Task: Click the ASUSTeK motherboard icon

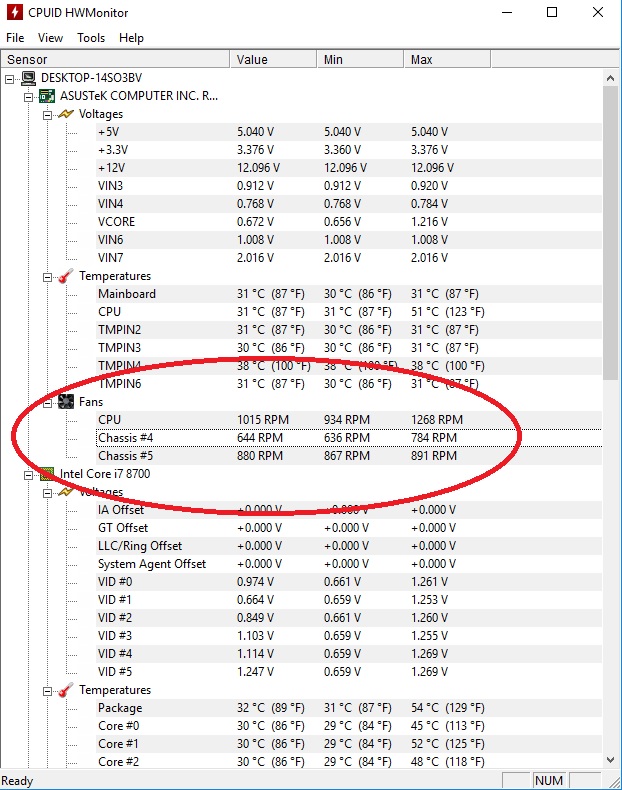Action: (46, 96)
